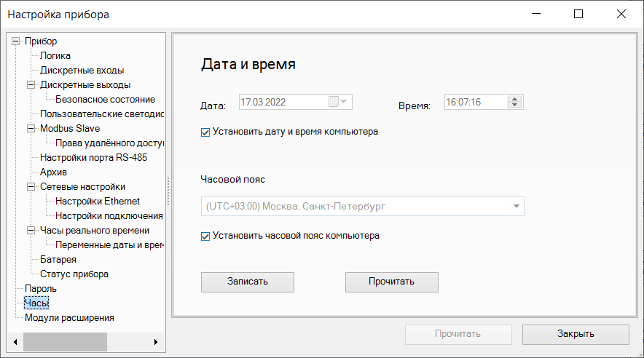Increase time with the spinner up arrow
Image resolution: width=644 pixels, height=358 pixels.
click(515, 99)
